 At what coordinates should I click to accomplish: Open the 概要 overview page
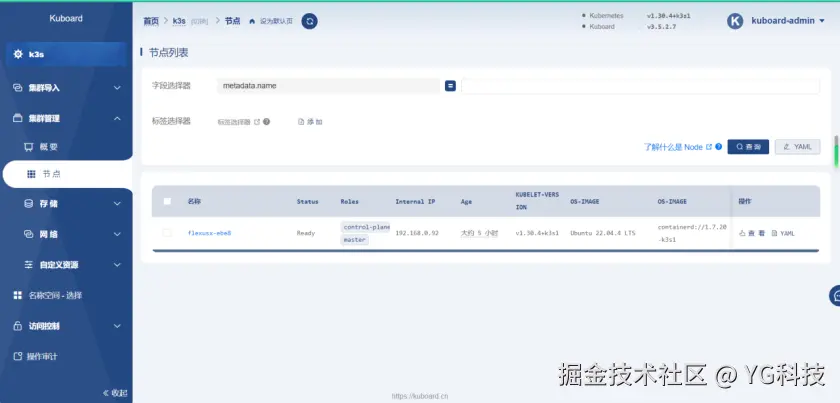tap(48, 147)
